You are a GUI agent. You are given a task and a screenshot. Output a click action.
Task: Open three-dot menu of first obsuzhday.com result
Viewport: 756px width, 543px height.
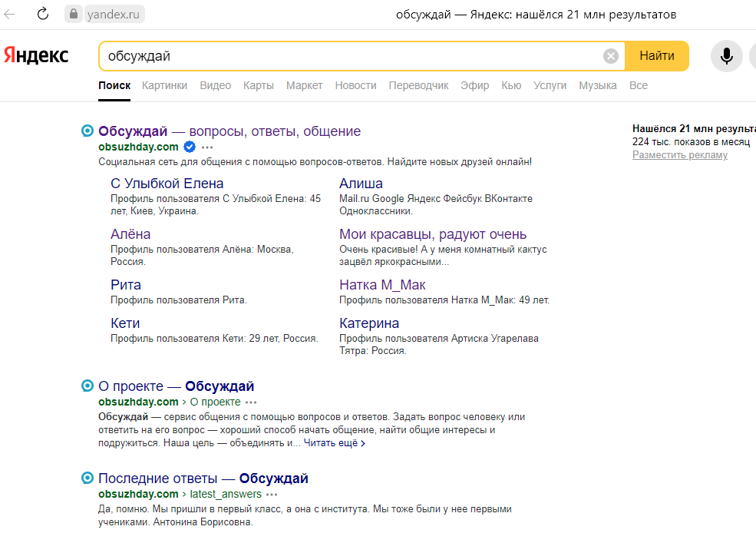click(207, 147)
